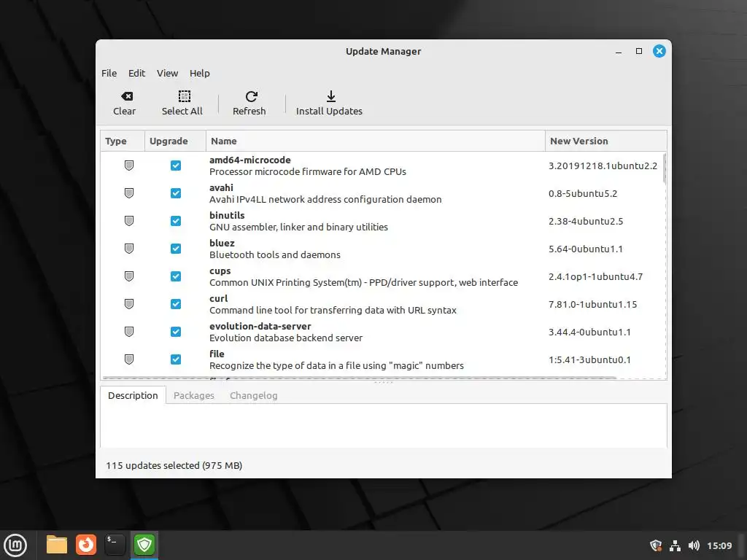Open the Files folder in taskbar
This screenshot has width=747, height=560.
[57, 545]
